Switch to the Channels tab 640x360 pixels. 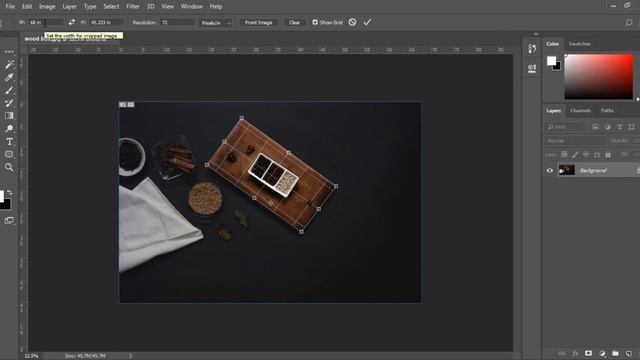tap(580, 111)
